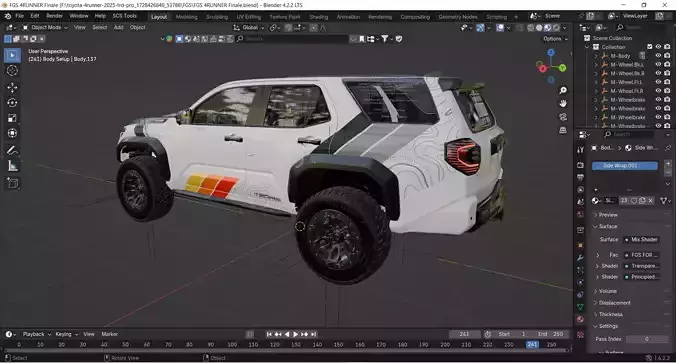Toggle the Collection exclude checkbox
The height and width of the screenshot is (363, 676).
650,47
